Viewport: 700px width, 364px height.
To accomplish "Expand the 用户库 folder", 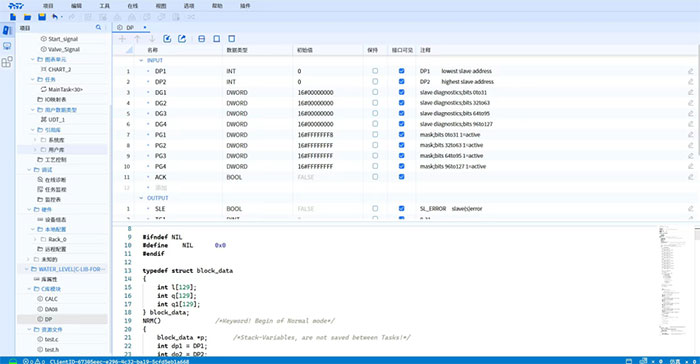I will tap(35, 150).
